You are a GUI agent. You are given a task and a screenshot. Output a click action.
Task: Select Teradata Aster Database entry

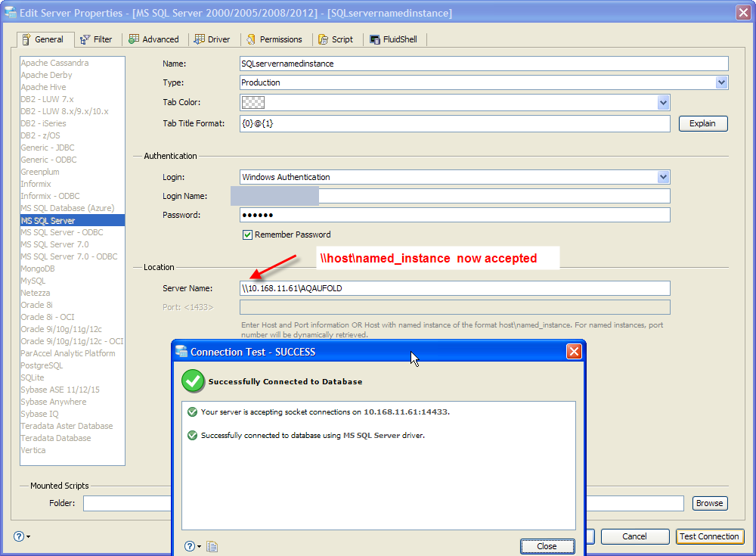(x=67, y=426)
